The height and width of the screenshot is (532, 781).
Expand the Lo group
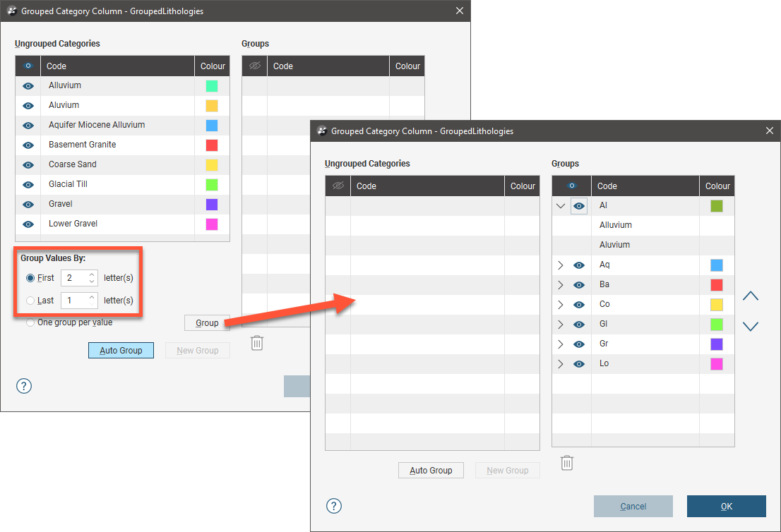[561, 364]
